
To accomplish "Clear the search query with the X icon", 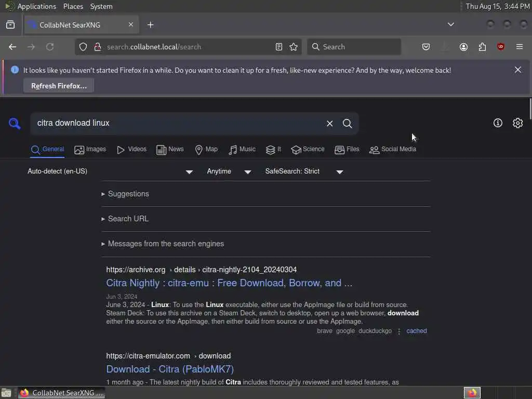I will coord(329,124).
